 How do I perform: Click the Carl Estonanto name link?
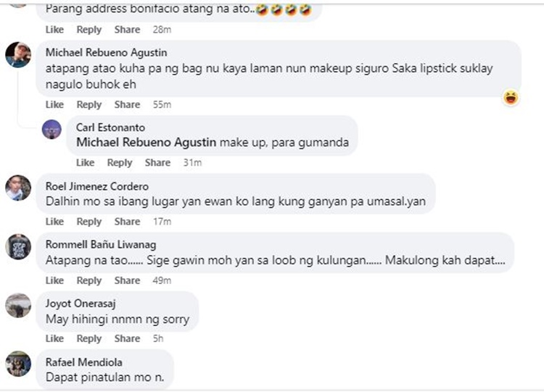point(110,128)
